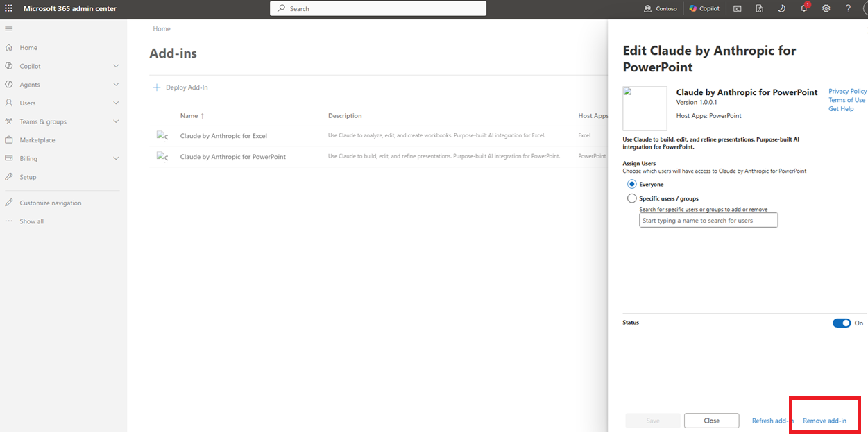Image resolution: width=868 pixels, height=440 pixels.
Task: Click the top Search box
Action: (x=378, y=8)
